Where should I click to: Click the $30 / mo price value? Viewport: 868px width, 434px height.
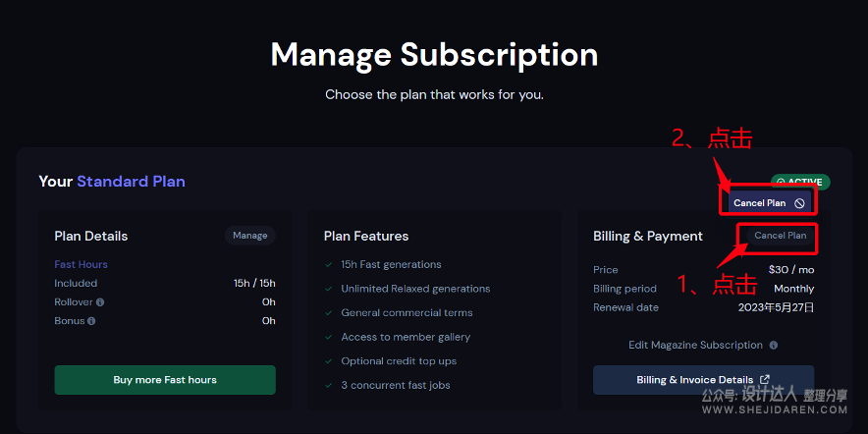(791, 270)
